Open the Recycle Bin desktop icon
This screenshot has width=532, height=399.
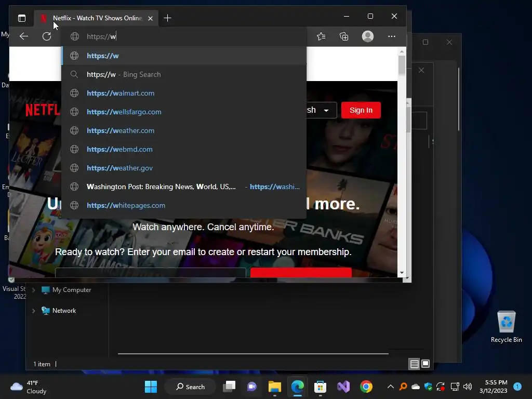[506, 326]
